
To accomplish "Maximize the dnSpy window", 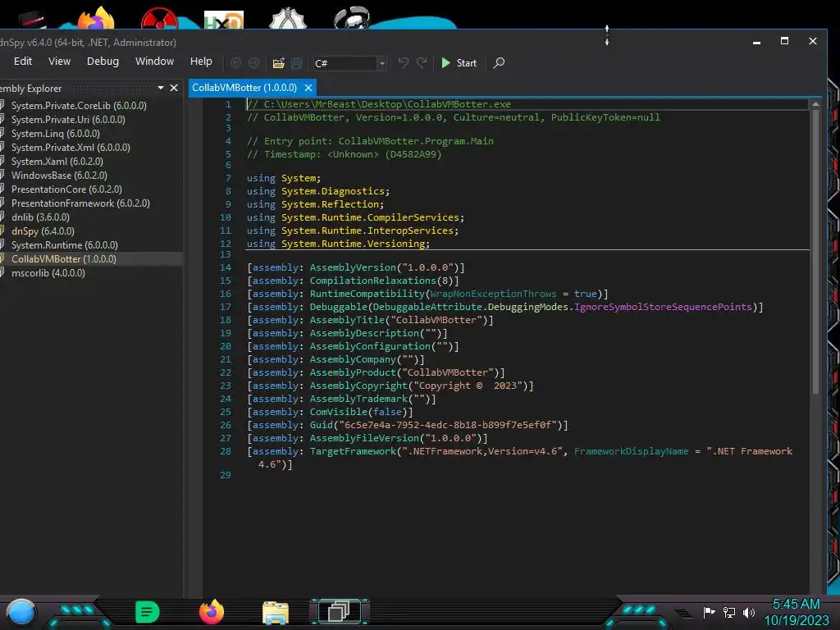I will (784, 41).
